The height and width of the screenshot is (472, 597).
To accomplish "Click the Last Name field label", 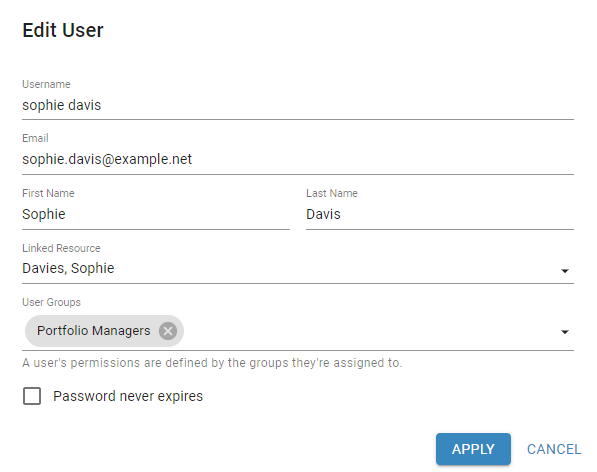I will (x=332, y=193).
